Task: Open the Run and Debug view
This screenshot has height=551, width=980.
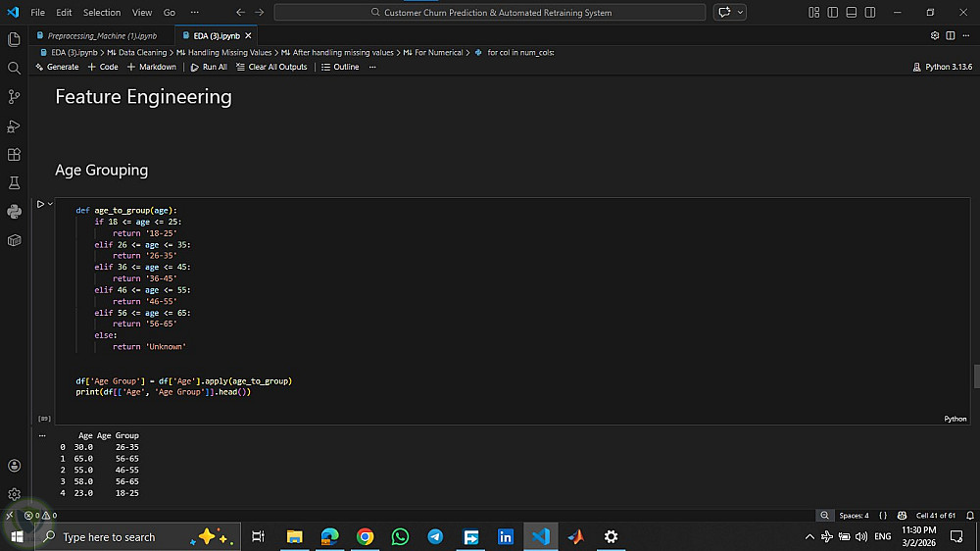Action: point(14,125)
